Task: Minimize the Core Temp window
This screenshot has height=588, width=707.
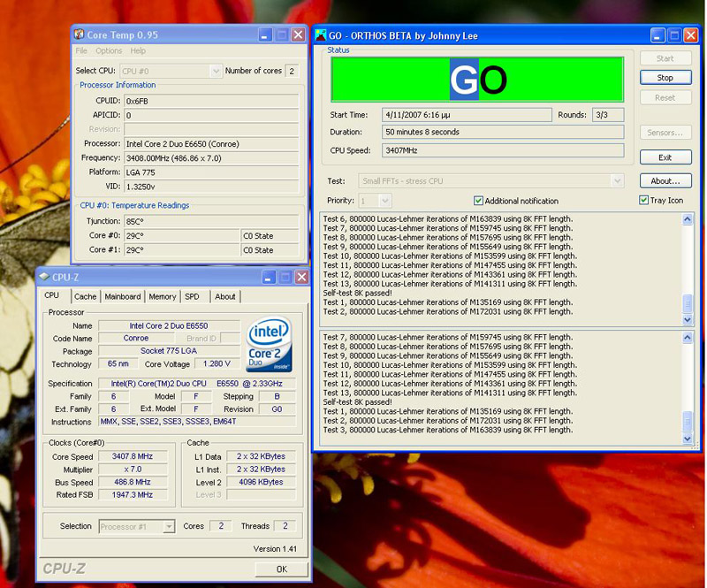Action: (x=264, y=34)
